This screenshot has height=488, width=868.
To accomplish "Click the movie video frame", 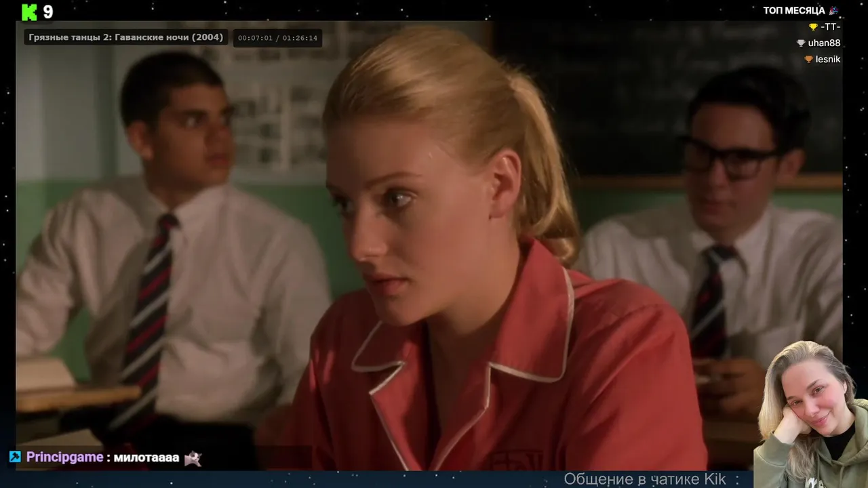I will click(x=429, y=245).
